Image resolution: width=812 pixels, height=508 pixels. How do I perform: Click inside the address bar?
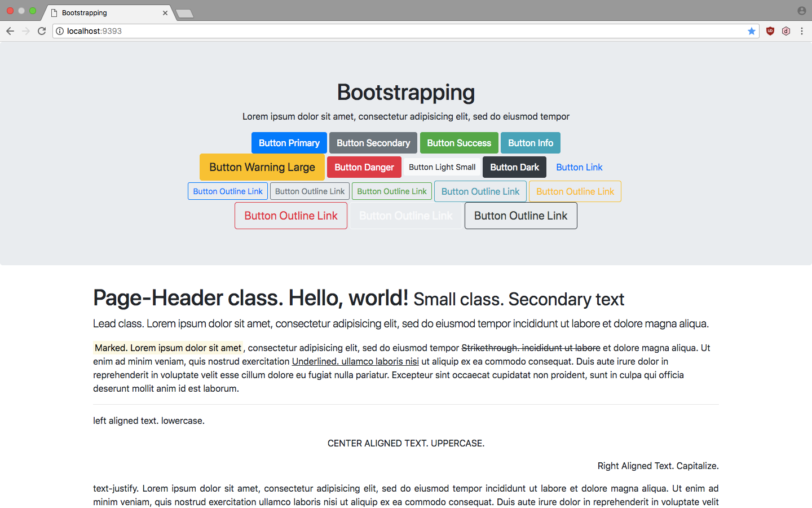click(x=338, y=31)
